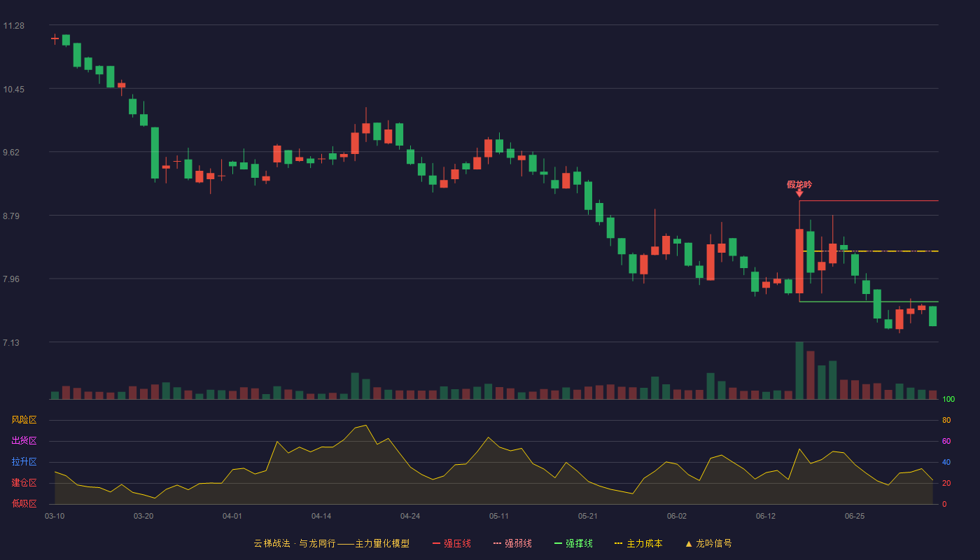Click the large red candlestick under 假龙吟
Screen dimensions: 980x560
(x=799, y=260)
